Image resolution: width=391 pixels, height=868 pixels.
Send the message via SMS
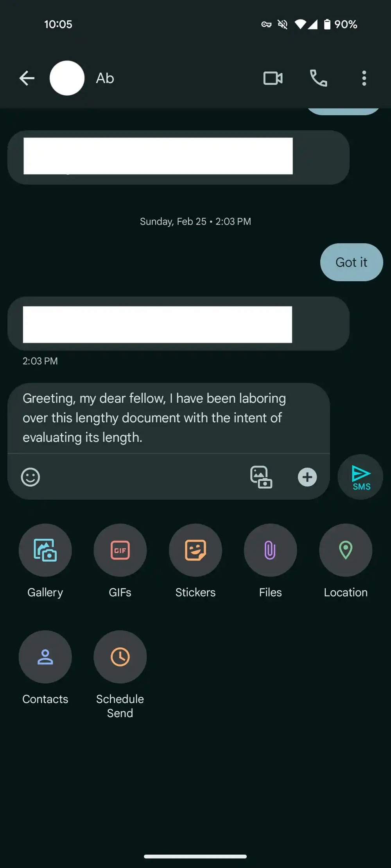coord(361,477)
